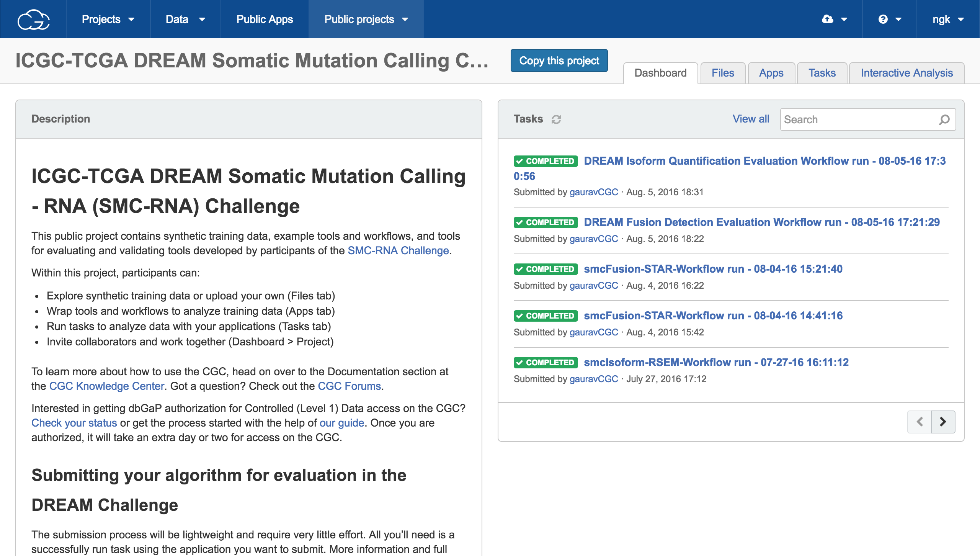Viewport: 980px width, 556px height.
Task: Open smcFusion-STAR-Workflow run 14:41:16 task
Action: coord(713,316)
